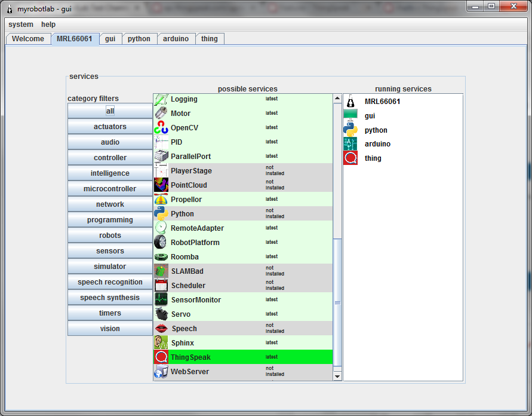Click the WebServer service icon
Viewport: 532px width, 416px height.
tap(161, 372)
